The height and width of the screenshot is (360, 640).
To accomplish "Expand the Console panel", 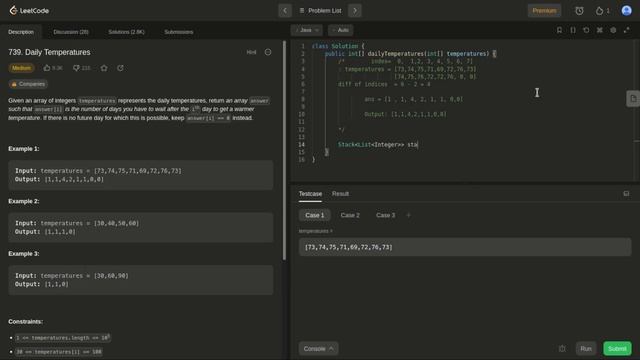I will point(318,349).
